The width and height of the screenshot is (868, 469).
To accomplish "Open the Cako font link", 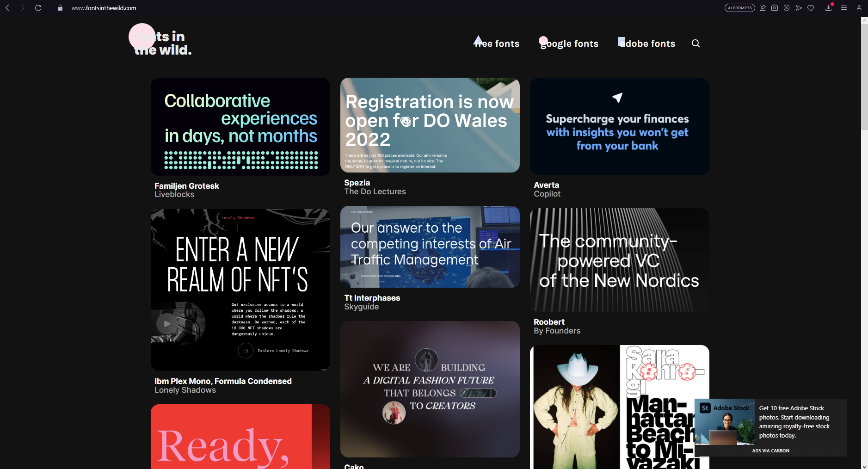I will 354,466.
